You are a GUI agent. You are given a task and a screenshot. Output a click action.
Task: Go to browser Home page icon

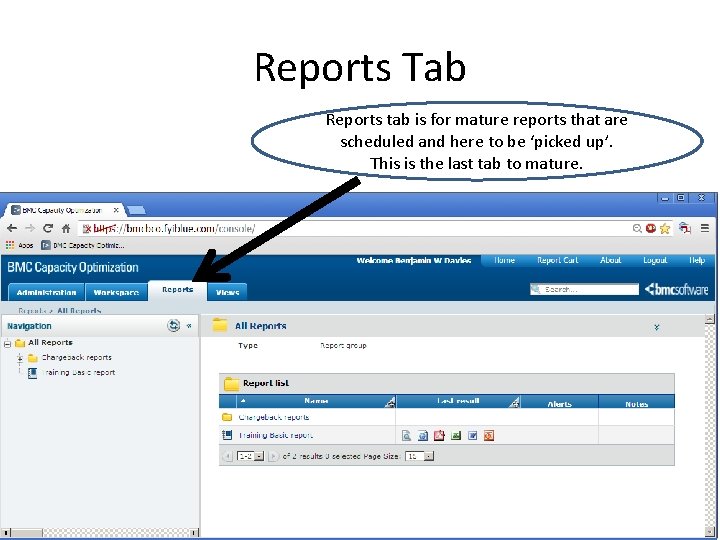point(66,228)
